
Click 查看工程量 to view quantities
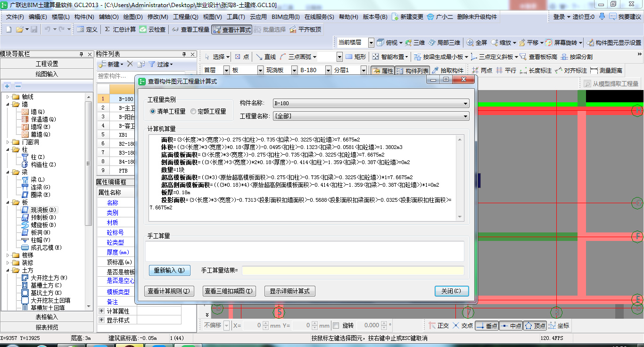[190, 29]
